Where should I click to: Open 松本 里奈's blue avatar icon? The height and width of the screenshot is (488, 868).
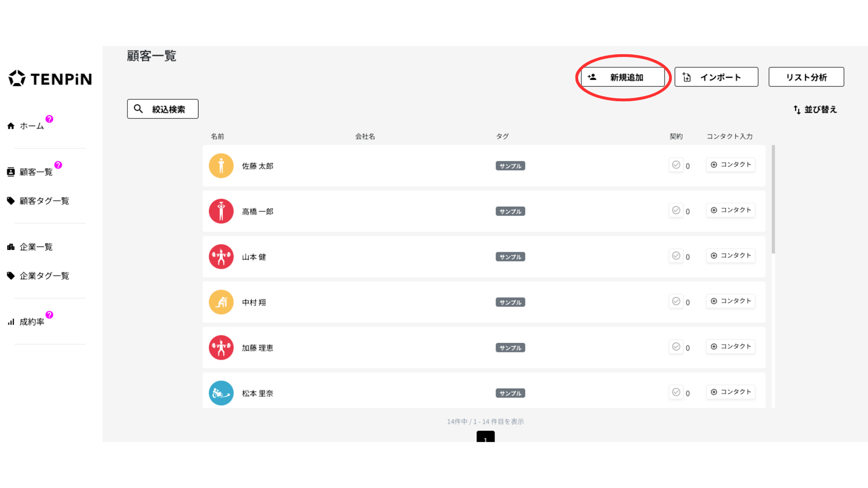(x=221, y=393)
